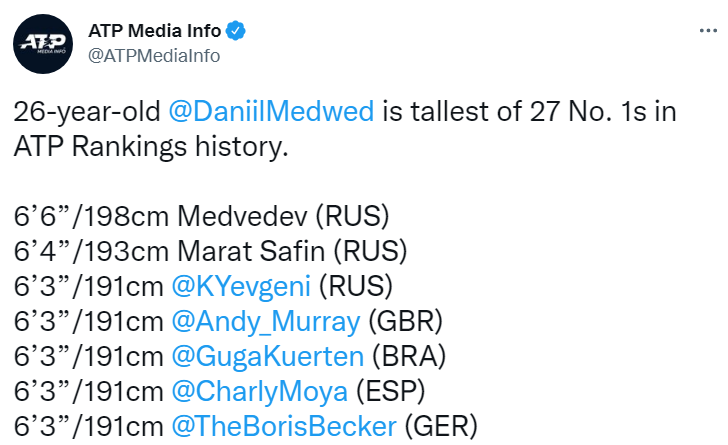This screenshot has width=728, height=445.
Task: Click the (BRA) country code
Action: coord(409,357)
